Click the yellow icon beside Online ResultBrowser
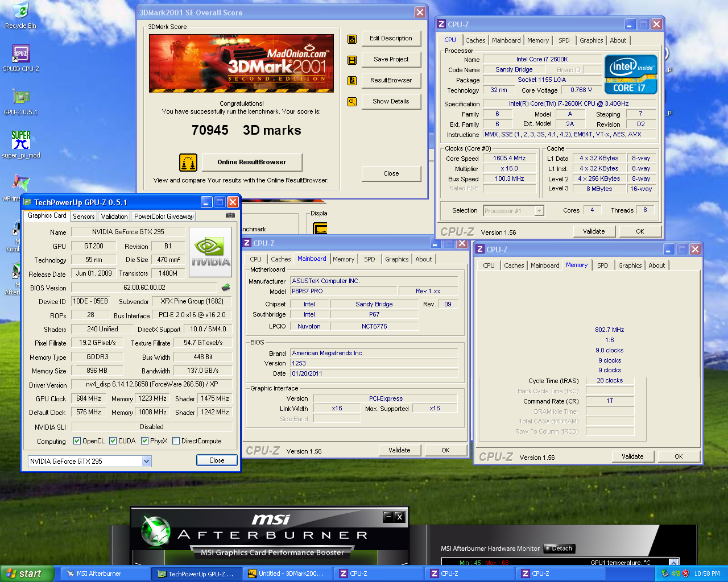The width and height of the screenshot is (728, 582). pyautogui.click(x=188, y=163)
